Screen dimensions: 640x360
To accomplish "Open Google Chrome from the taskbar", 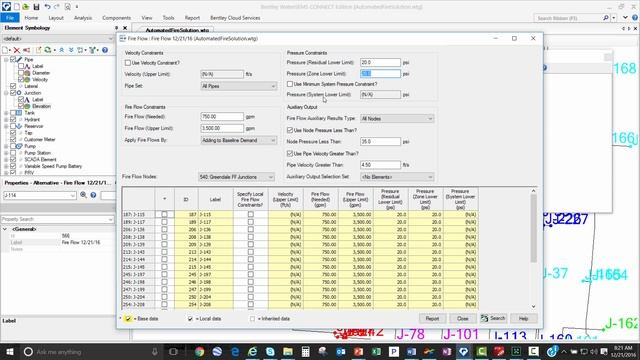I will tap(199, 351).
